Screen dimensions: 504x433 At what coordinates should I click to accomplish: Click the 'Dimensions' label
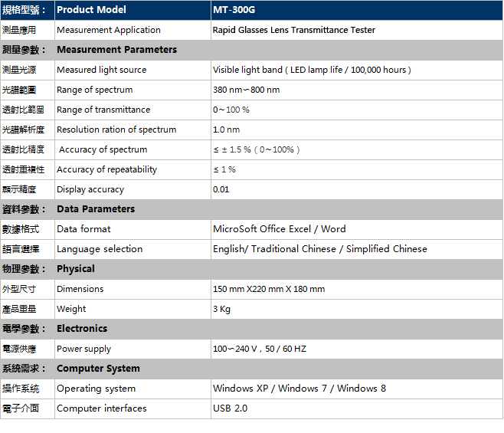pos(80,289)
